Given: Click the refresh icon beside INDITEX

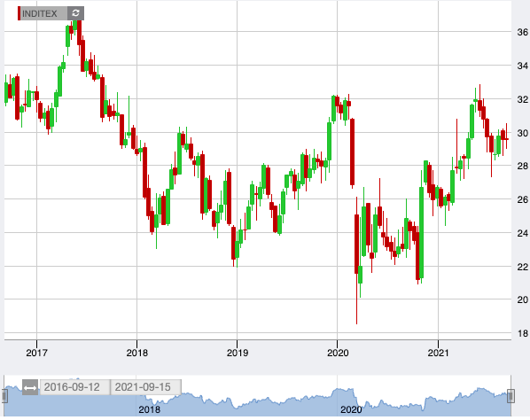Looking at the screenshot, I should tap(75, 13).
